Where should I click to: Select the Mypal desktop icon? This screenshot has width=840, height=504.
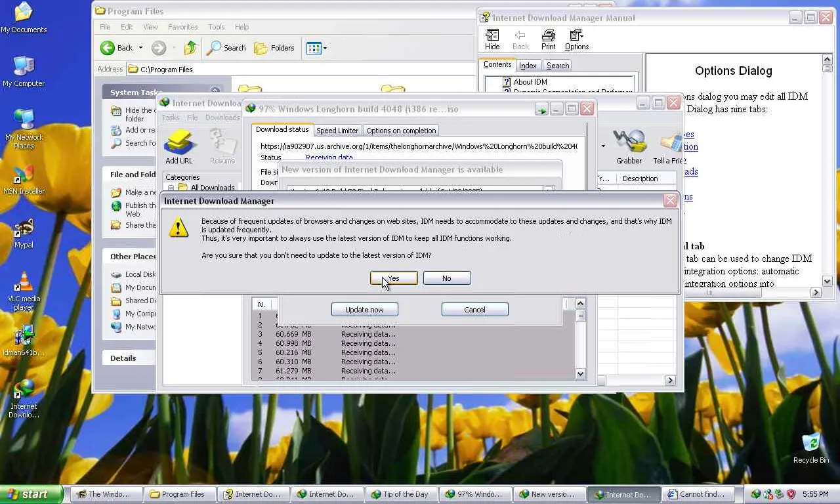tap(24, 233)
